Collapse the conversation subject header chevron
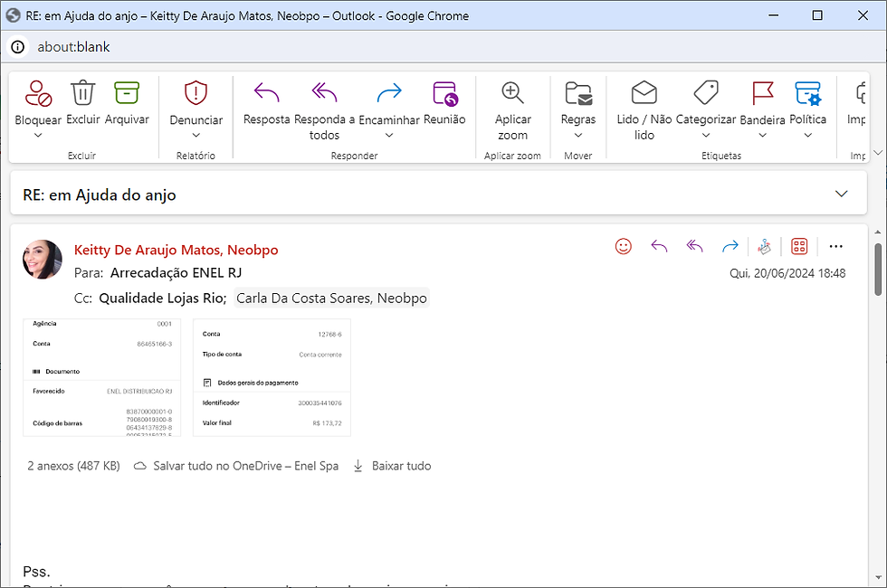Screen dimensions: 887x588 point(842,194)
